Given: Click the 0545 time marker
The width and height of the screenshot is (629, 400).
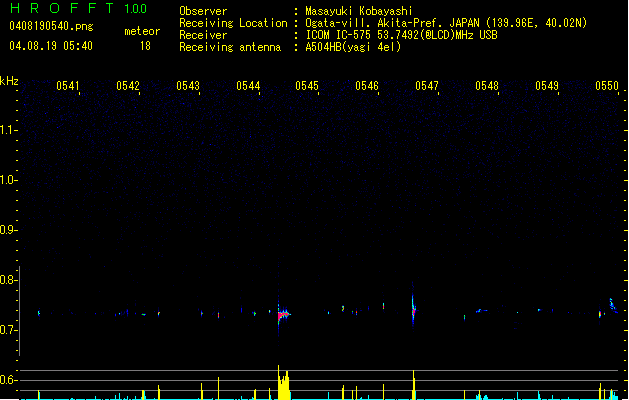Looking at the screenshot, I should coord(307,86).
